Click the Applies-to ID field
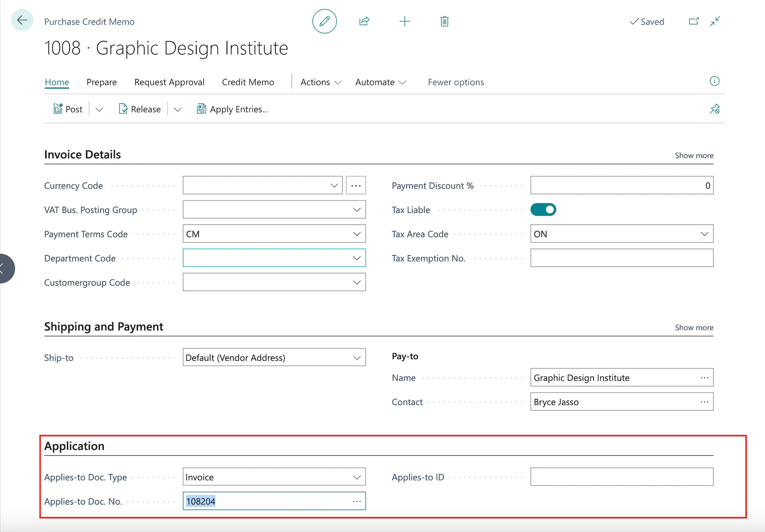The width and height of the screenshot is (765, 532). click(622, 477)
